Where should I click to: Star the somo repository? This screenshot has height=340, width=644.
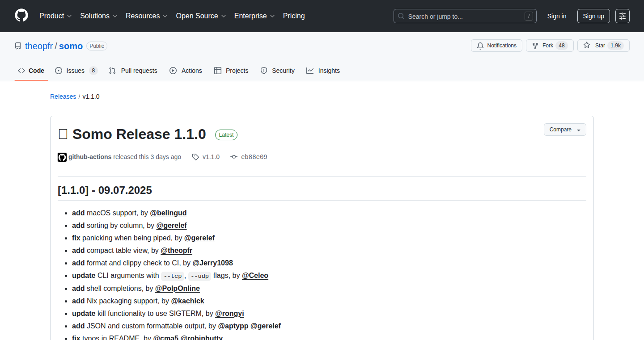pos(603,46)
